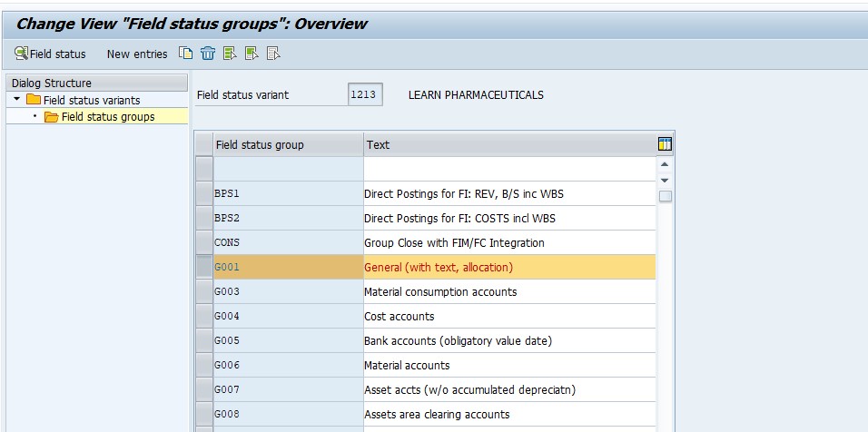Screen dimensions: 868x432
Task: Select field status group G007 cell
Action: (x=289, y=389)
